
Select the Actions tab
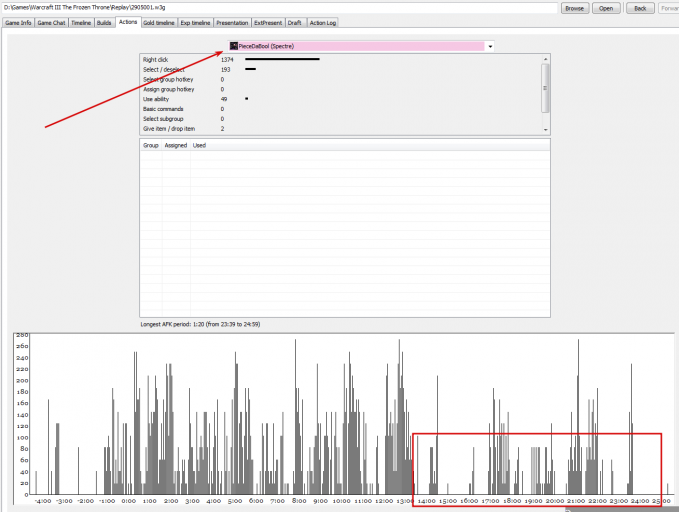[x=128, y=22]
